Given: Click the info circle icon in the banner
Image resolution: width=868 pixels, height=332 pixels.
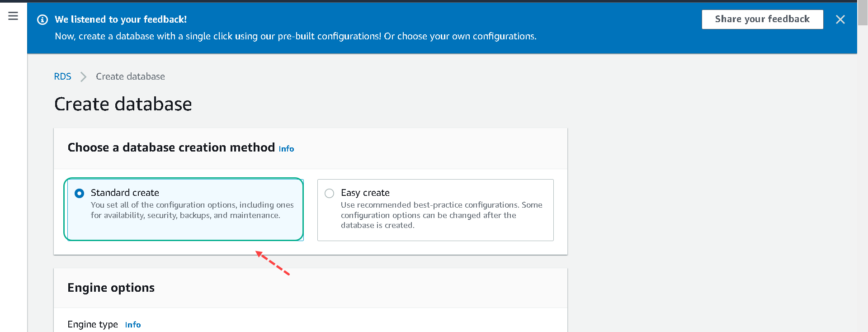Looking at the screenshot, I should click(42, 19).
